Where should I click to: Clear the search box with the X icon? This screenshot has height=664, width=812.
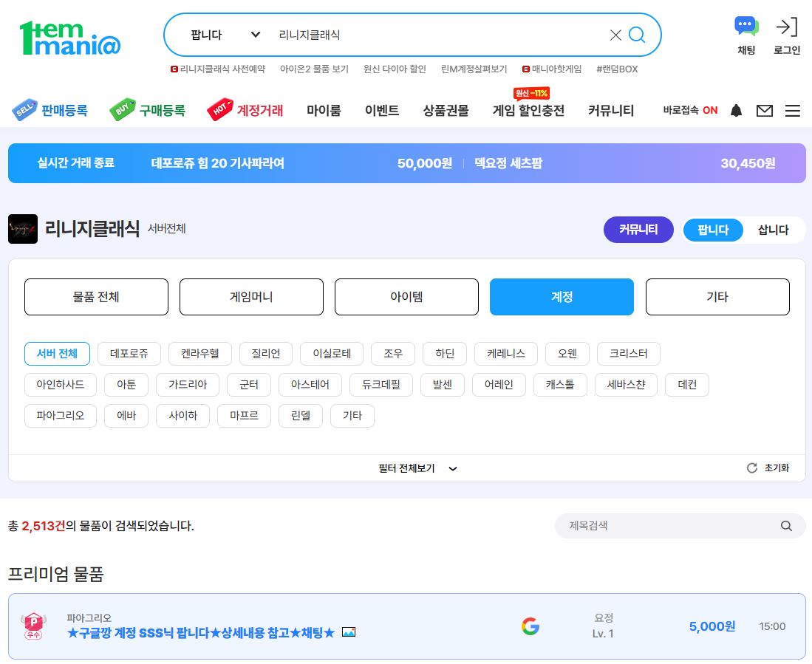[x=615, y=35]
